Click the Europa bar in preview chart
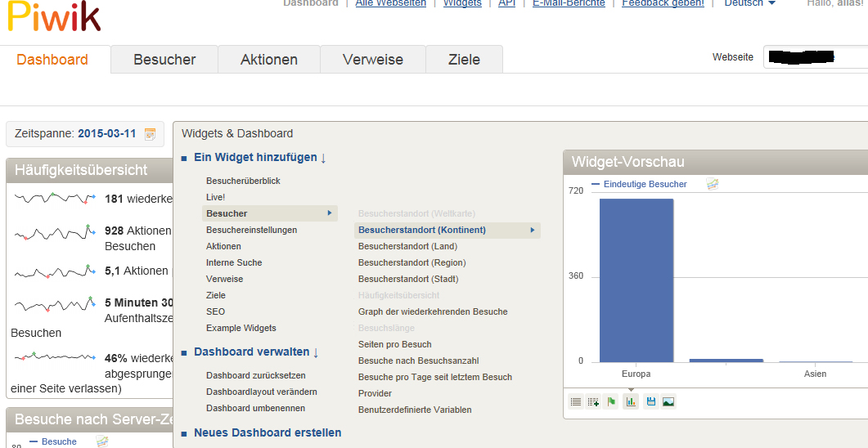This screenshot has width=868, height=448. [636, 280]
